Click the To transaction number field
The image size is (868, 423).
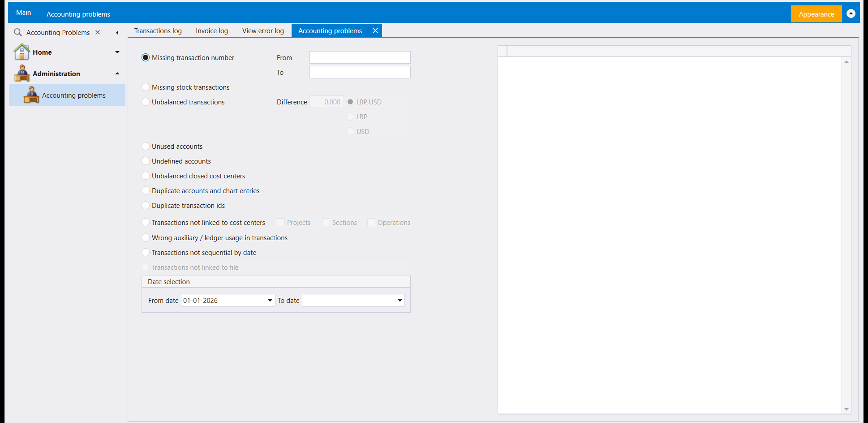[360, 72]
